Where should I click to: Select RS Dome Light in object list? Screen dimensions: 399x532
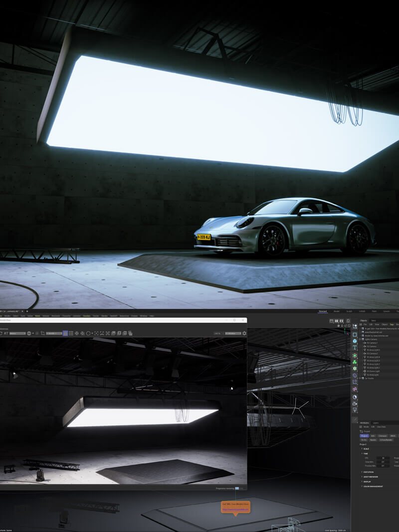coord(373,371)
